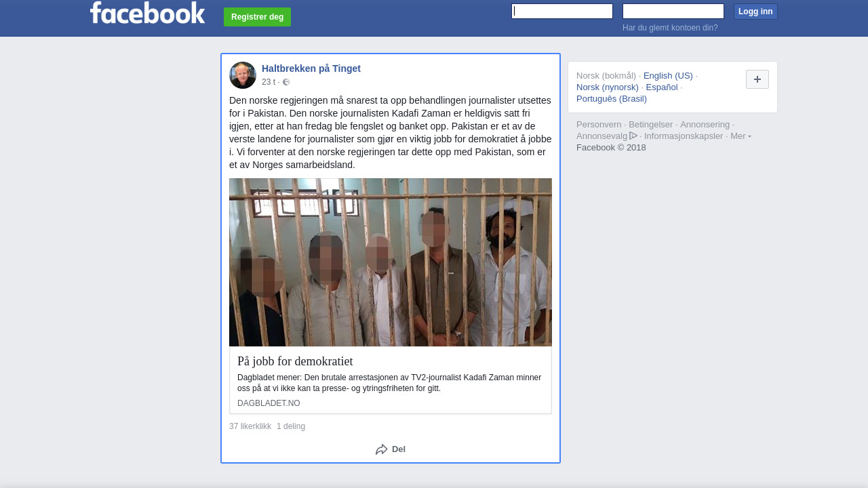Expand the Mer footer dropdown
The width and height of the screenshot is (868, 488).
coord(741,136)
